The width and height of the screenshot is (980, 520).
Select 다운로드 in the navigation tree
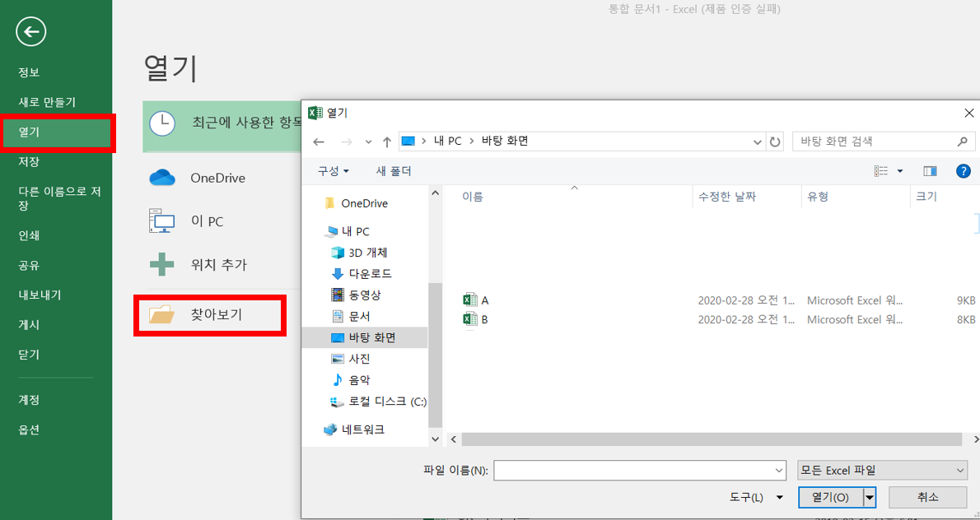click(x=362, y=273)
